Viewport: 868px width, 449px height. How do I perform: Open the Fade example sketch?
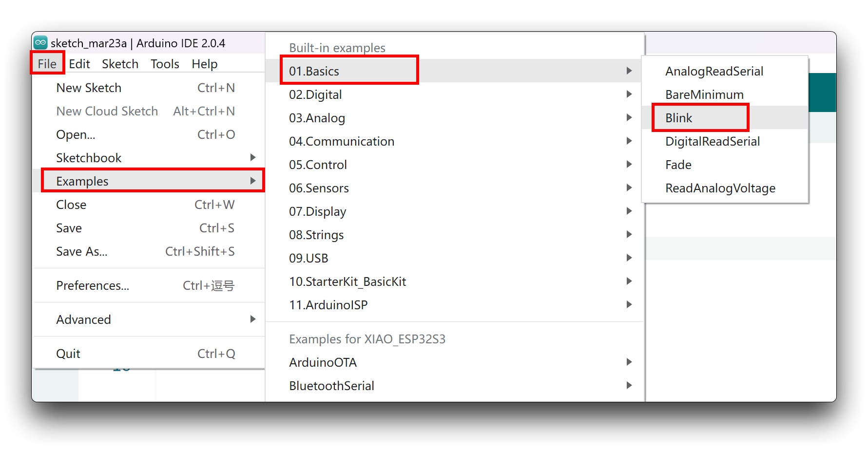[x=725, y=165]
